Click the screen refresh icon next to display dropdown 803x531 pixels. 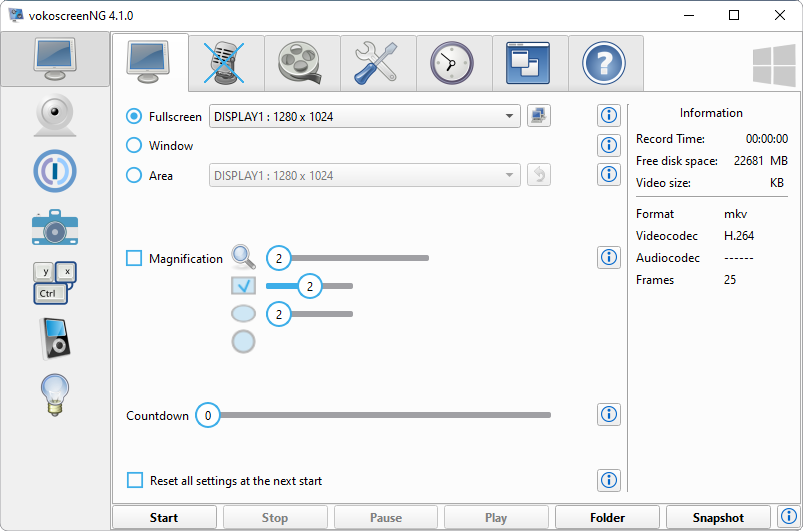pyautogui.click(x=539, y=116)
